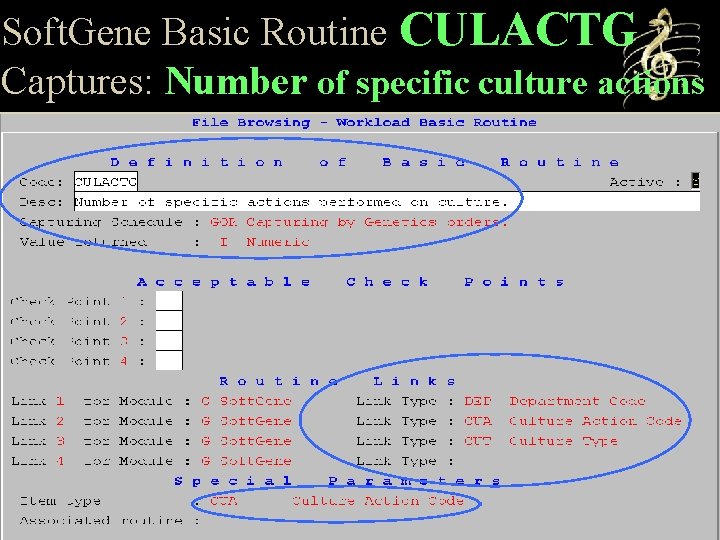This screenshot has height=540, width=720.
Task: Click Link 2 module value 'G SoftGene'
Action: click(246, 421)
